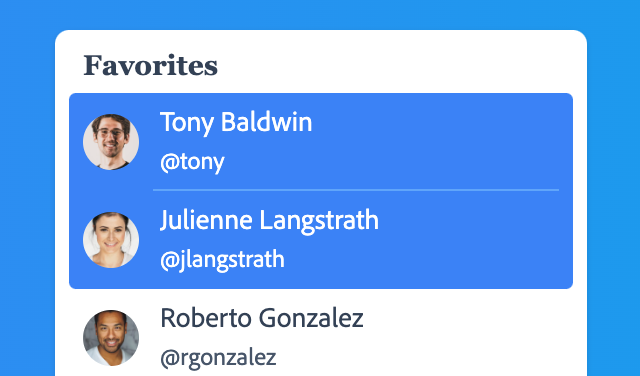The height and width of the screenshot is (376, 640).
Task: Click Tony Baldwin's avatar photo
Action: coord(111,142)
